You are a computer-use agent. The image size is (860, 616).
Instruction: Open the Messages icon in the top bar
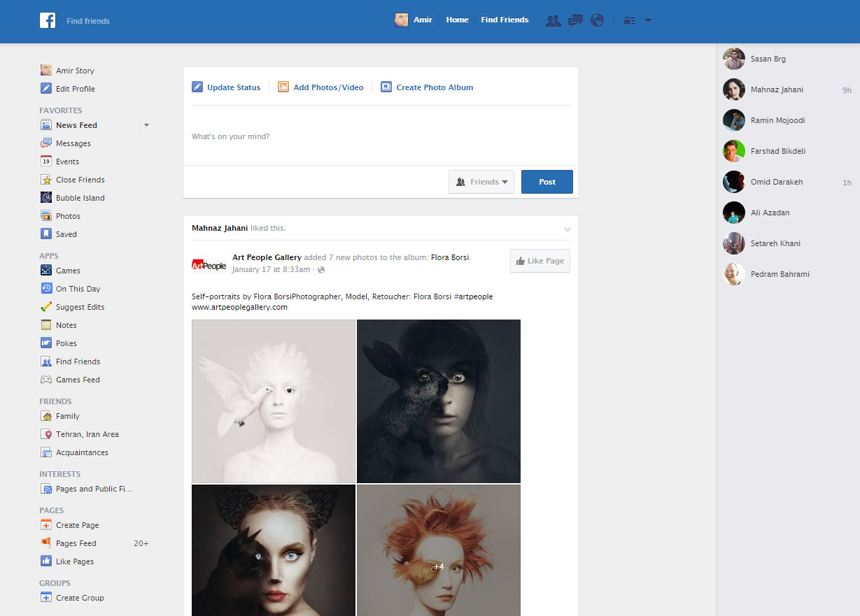[x=575, y=20]
